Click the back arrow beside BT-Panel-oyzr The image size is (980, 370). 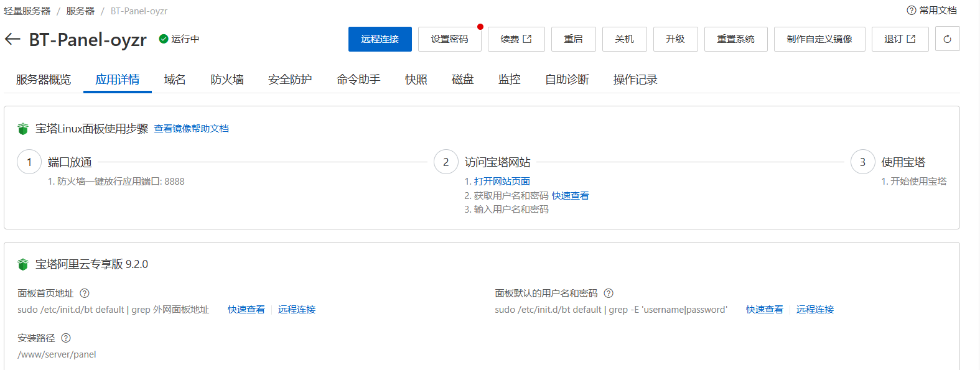[12, 39]
